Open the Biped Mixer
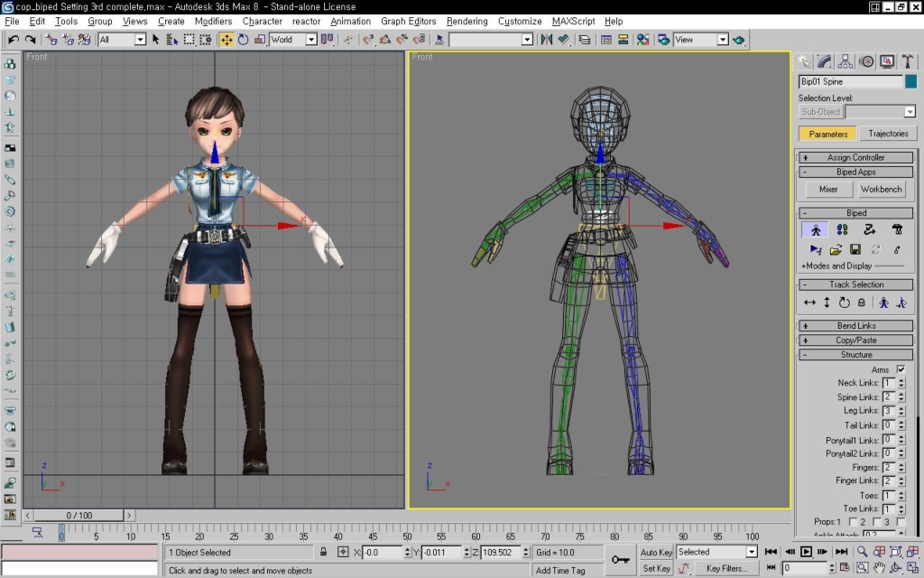The image size is (924, 578). [x=828, y=190]
